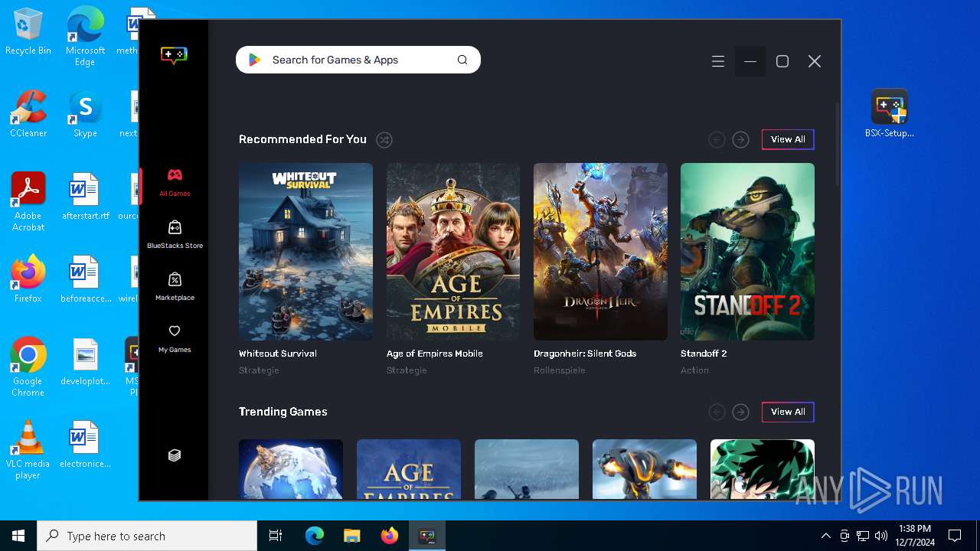Open File Explorer from the taskbar
Screen dimensions: 980x551
click(351, 536)
